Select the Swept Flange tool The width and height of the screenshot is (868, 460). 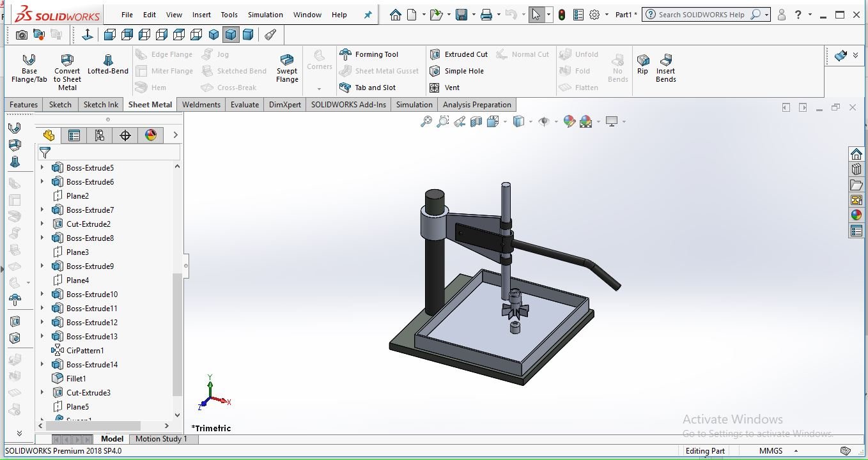point(287,67)
